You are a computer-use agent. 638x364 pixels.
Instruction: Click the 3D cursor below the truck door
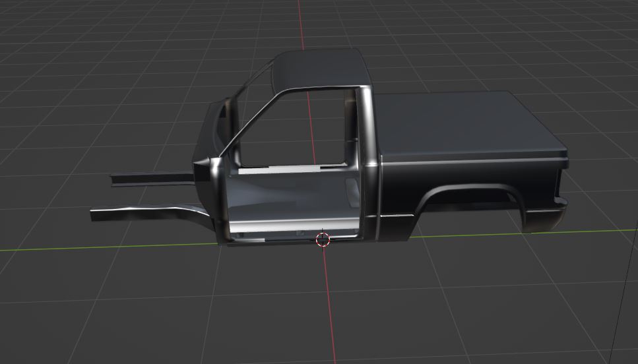click(323, 239)
